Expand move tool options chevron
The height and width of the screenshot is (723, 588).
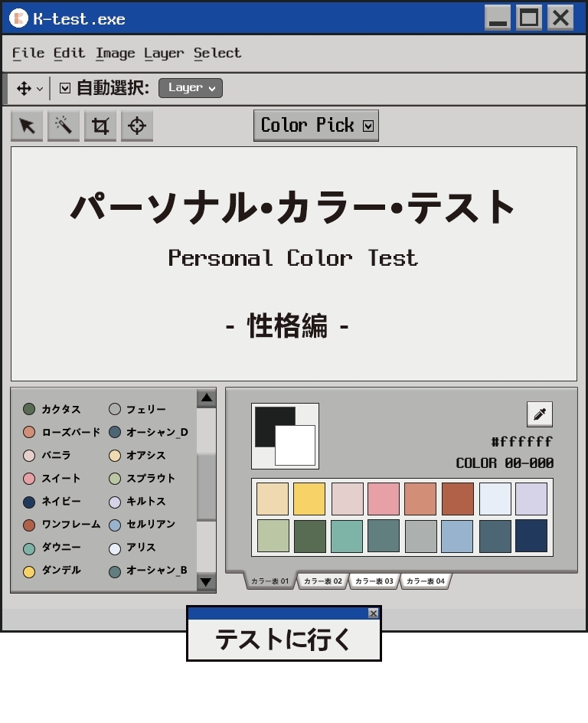click(x=40, y=89)
